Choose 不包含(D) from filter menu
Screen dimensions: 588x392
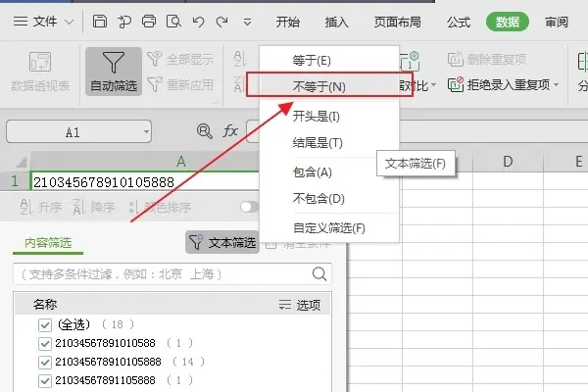[329, 198]
